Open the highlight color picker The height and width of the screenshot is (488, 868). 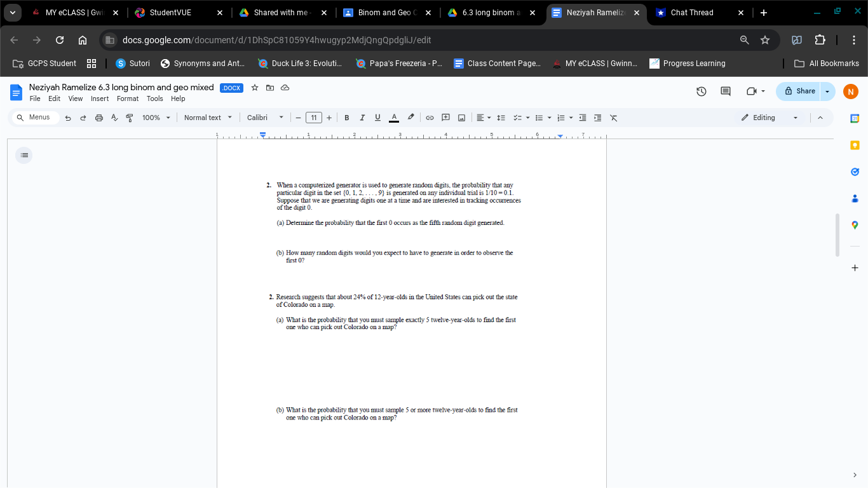[410, 118]
